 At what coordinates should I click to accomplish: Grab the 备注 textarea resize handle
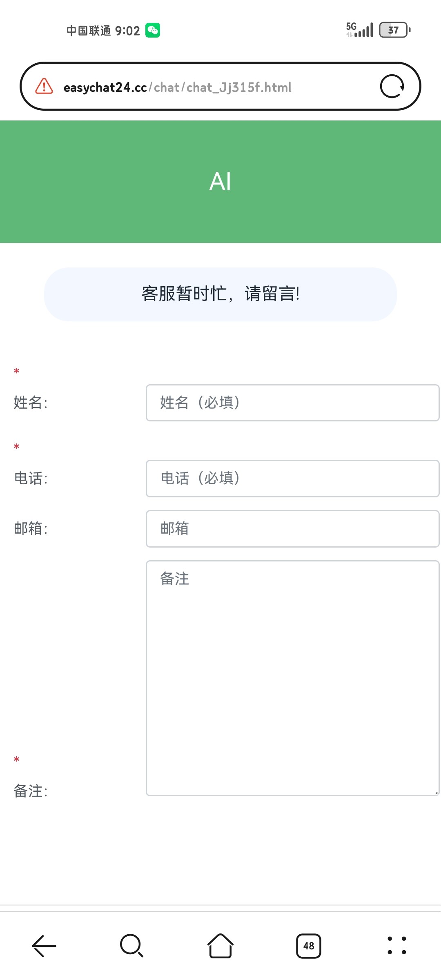coord(436,793)
